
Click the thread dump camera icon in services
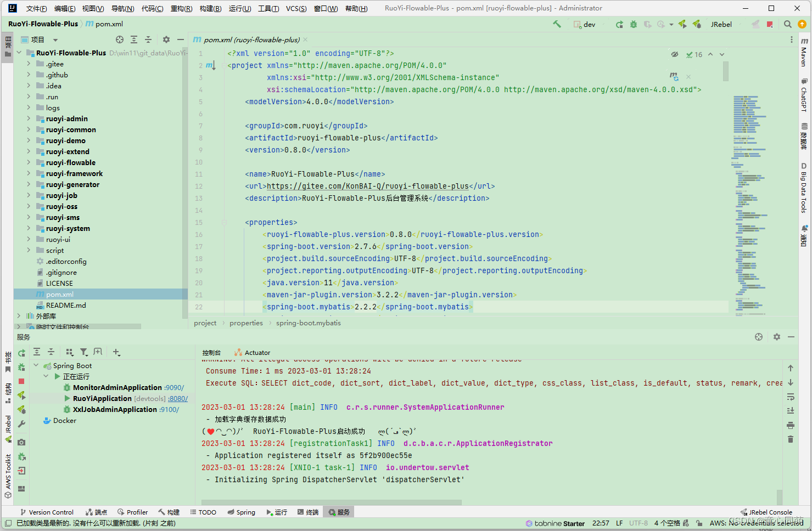21,442
